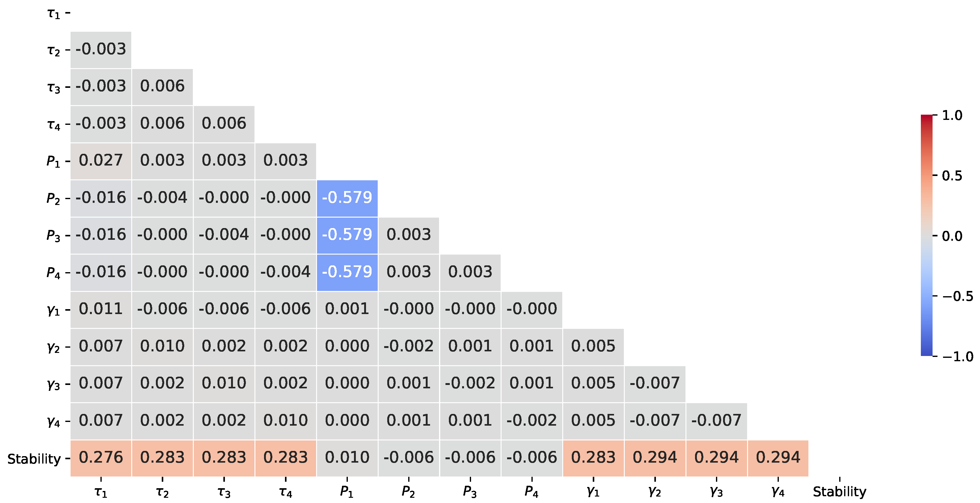Screen dimensions: 980x503
Task: Click the Stability versus γ1 cell showing 0.283
Action: pos(593,457)
